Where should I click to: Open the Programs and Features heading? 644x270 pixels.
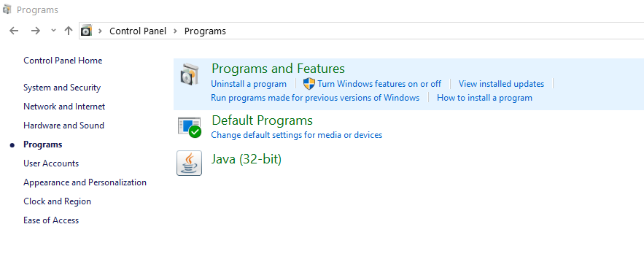[x=278, y=68]
